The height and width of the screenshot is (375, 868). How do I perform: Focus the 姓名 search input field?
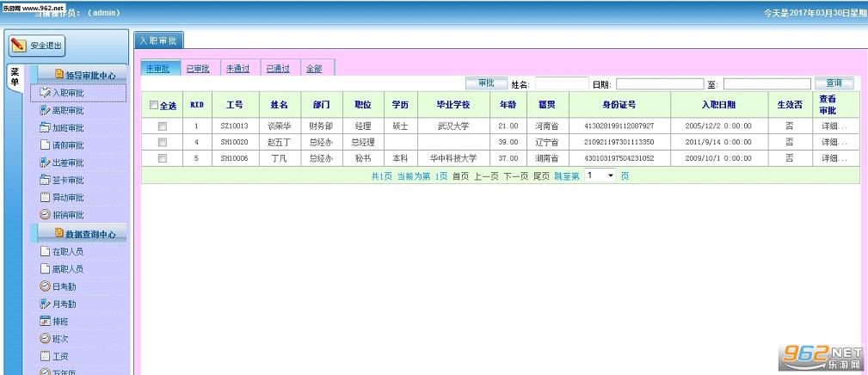coord(562,83)
